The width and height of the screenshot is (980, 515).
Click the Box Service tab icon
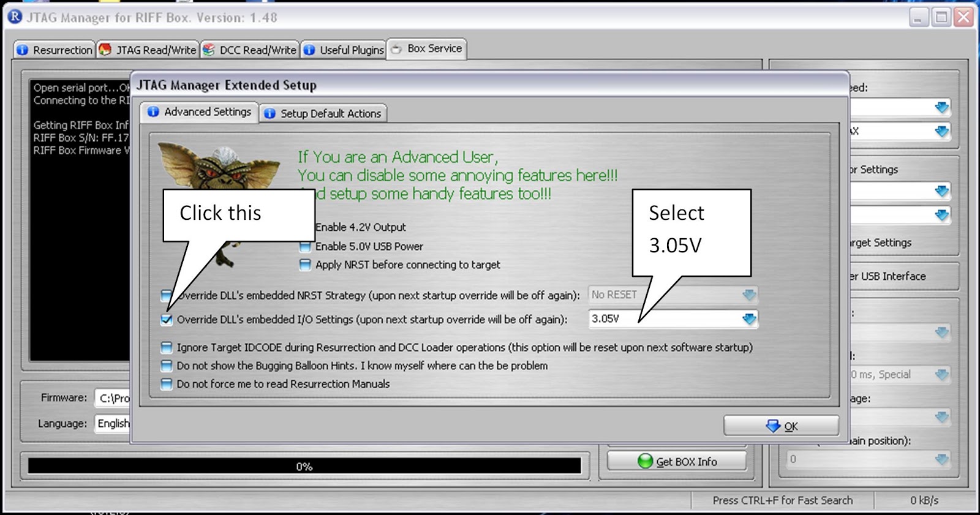(396, 49)
